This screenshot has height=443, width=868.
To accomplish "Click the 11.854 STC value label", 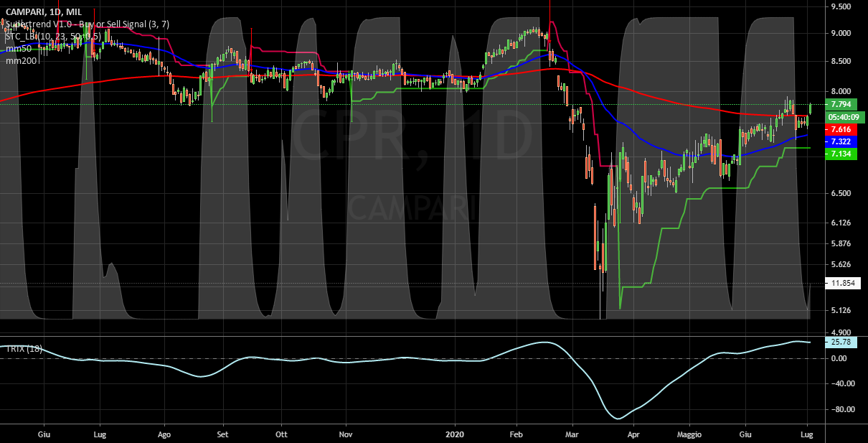I will pyautogui.click(x=843, y=284).
